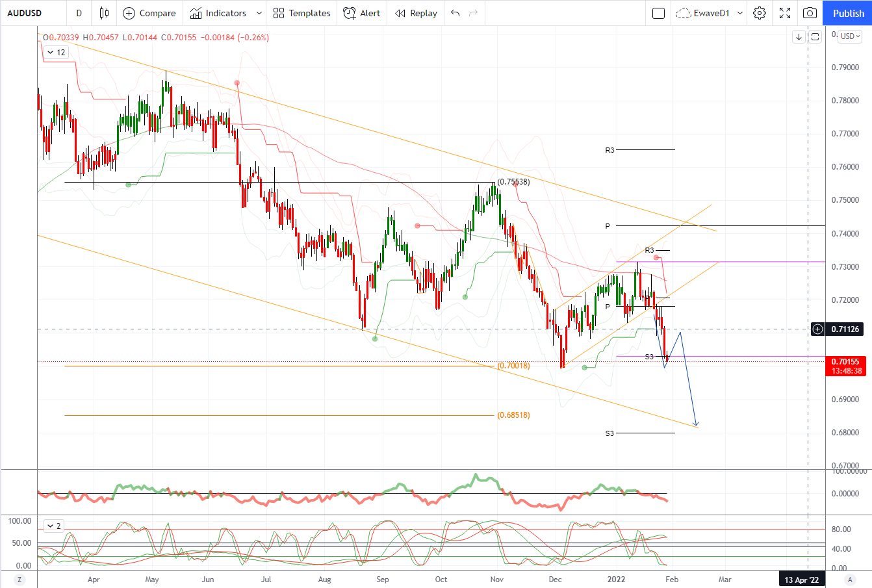This screenshot has height=588, width=872.
Task: Create a new Alert
Action: point(362,13)
